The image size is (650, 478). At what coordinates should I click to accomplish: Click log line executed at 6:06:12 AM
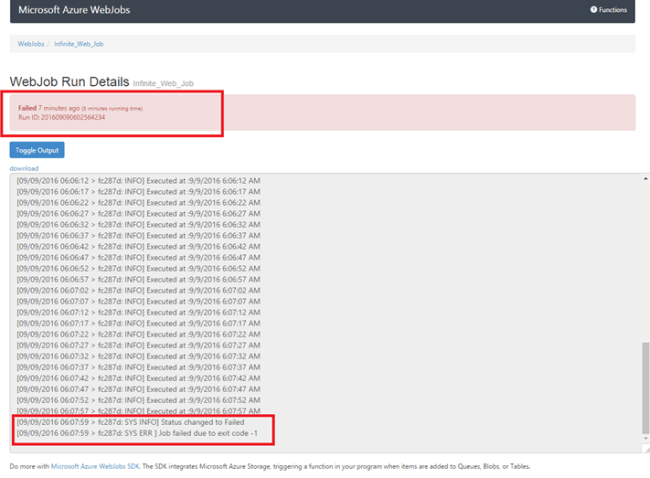(138, 181)
